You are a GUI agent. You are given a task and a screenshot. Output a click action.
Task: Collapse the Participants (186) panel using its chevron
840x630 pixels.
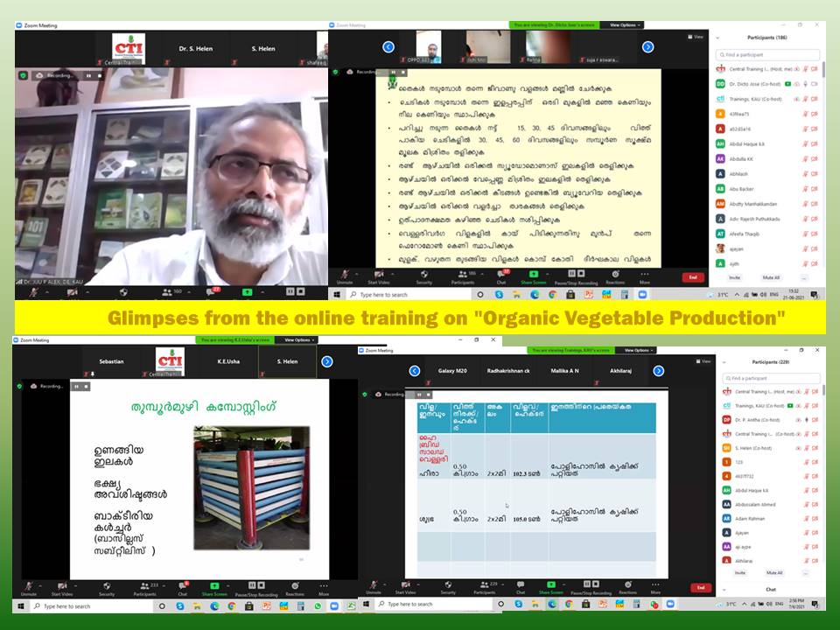(x=717, y=38)
